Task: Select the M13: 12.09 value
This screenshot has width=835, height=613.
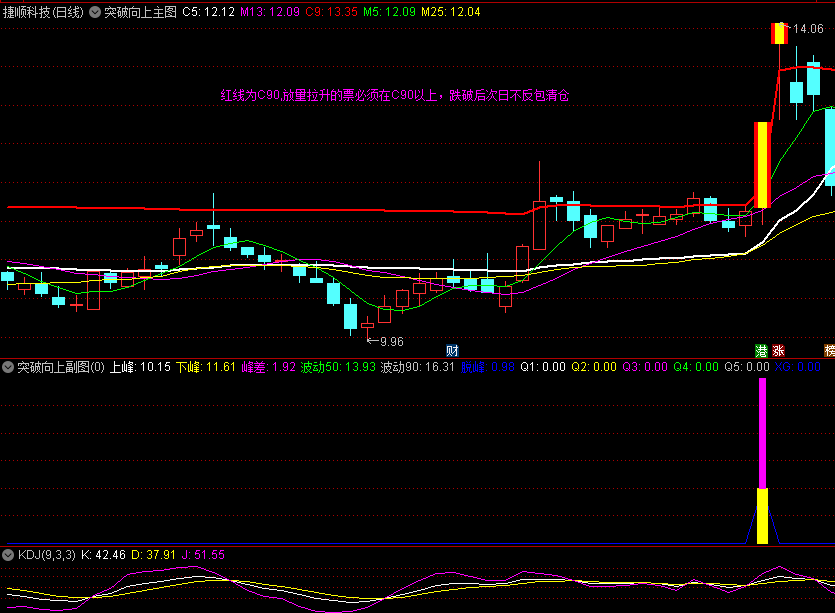Action: (x=270, y=12)
